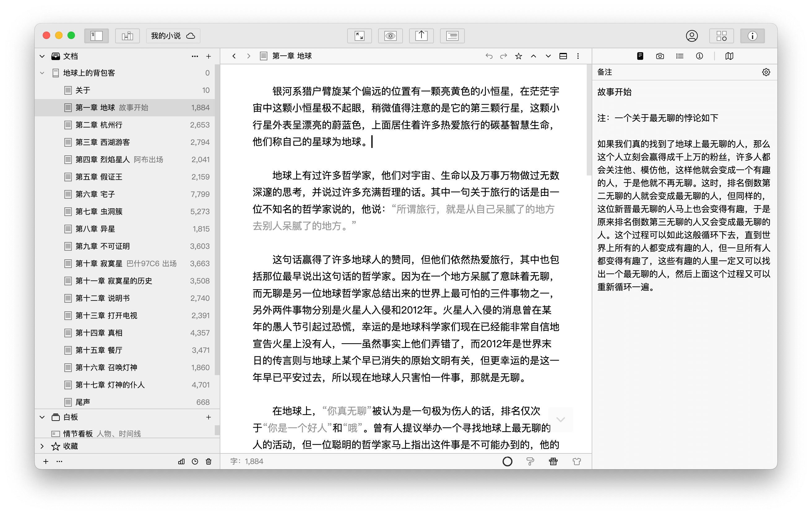This screenshot has width=812, height=515.
Task: Open the 备注 settings gear
Action: coord(766,72)
